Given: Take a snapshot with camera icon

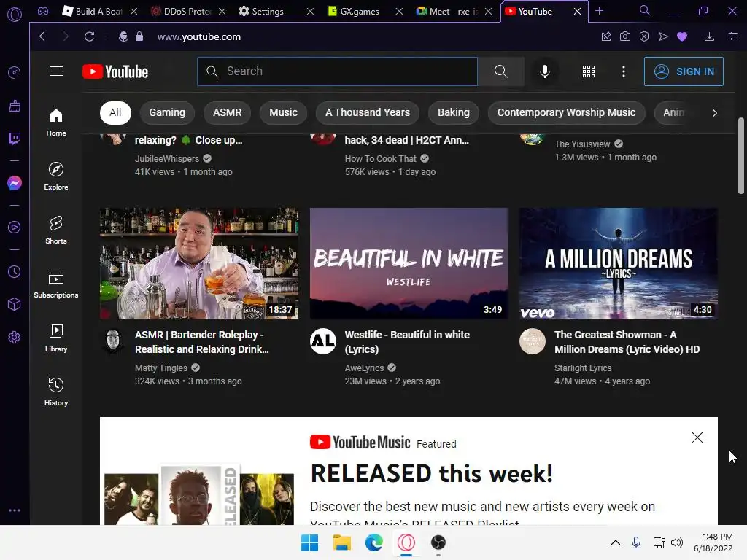Looking at the screenshot, I should [x=625, y=36].
